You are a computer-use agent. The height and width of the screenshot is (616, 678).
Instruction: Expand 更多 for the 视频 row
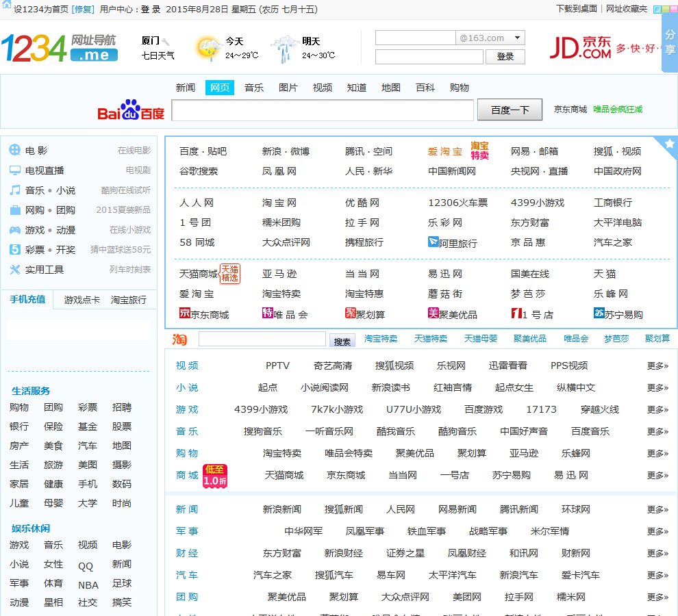click(657, 365)
